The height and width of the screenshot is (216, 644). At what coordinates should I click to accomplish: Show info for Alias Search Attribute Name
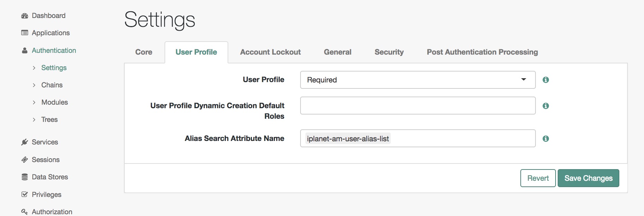546,139
